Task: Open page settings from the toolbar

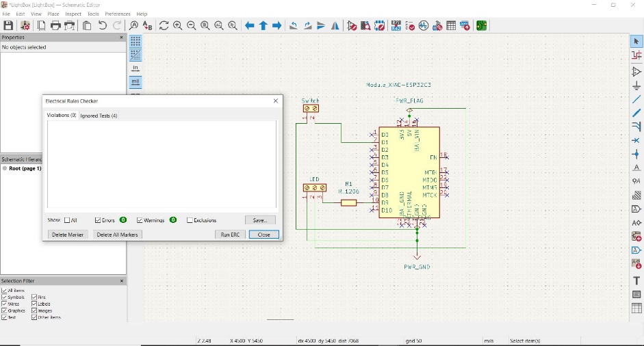Action: (x=42, y=25)
